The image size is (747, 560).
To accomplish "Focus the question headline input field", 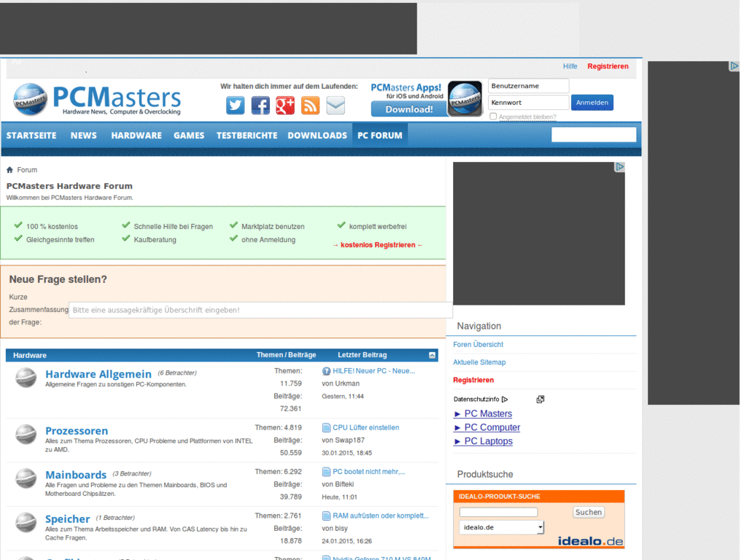I will pyautogui.click(x=260, y=310).
